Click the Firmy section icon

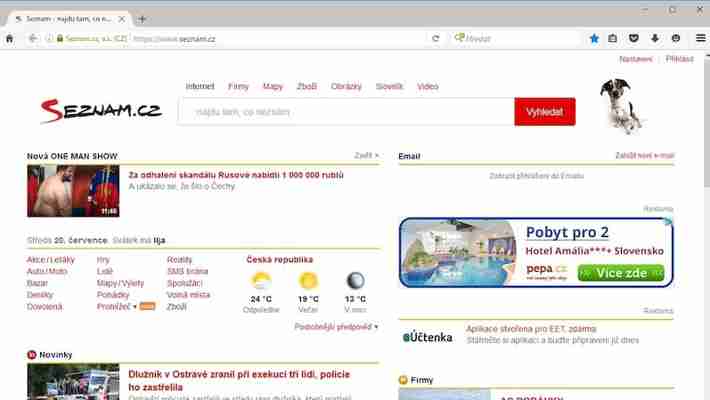(403, 380)
